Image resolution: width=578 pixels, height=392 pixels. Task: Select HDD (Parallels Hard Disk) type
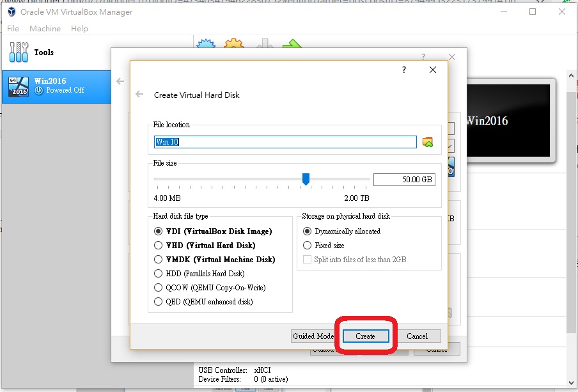199,273
